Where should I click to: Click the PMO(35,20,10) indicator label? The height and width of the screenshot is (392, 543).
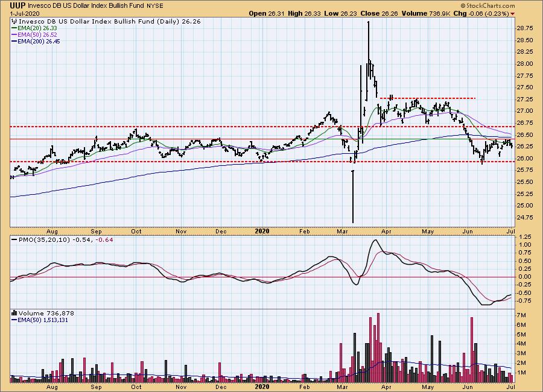(44, 239)
